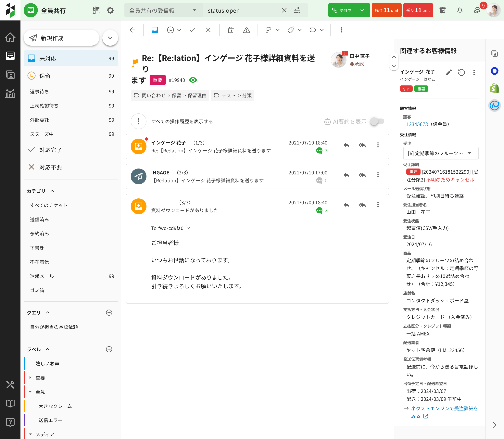Click すべての操作履歴を表示する link
504x439 pixels.
coord(182,121)
